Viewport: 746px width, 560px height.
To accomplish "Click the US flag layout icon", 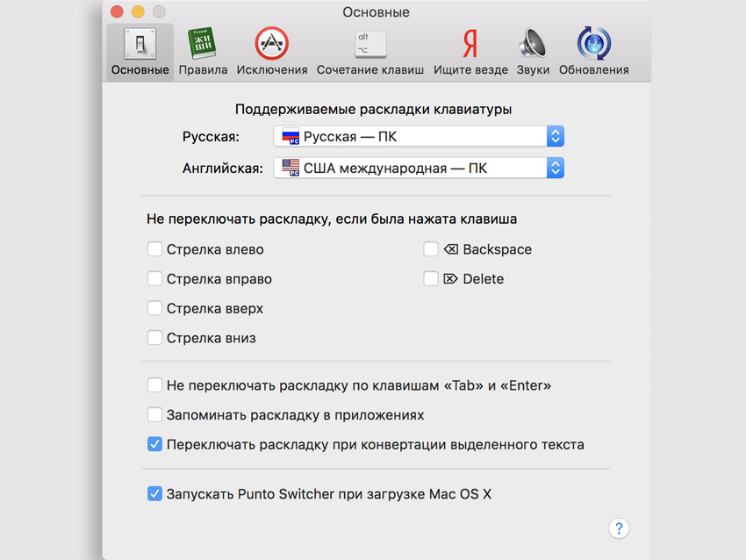I will (x=291, y=168).
